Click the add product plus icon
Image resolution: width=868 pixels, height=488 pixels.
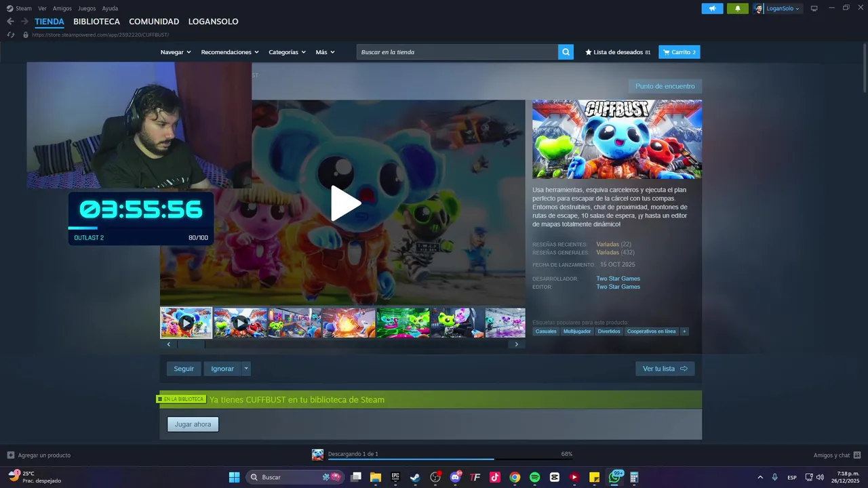(x=10, y=455)
